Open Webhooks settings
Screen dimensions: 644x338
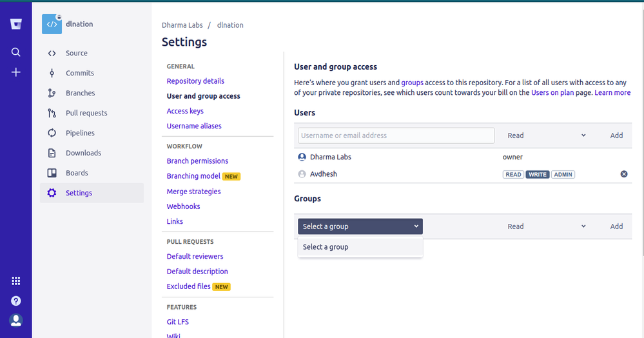[183, 206]
